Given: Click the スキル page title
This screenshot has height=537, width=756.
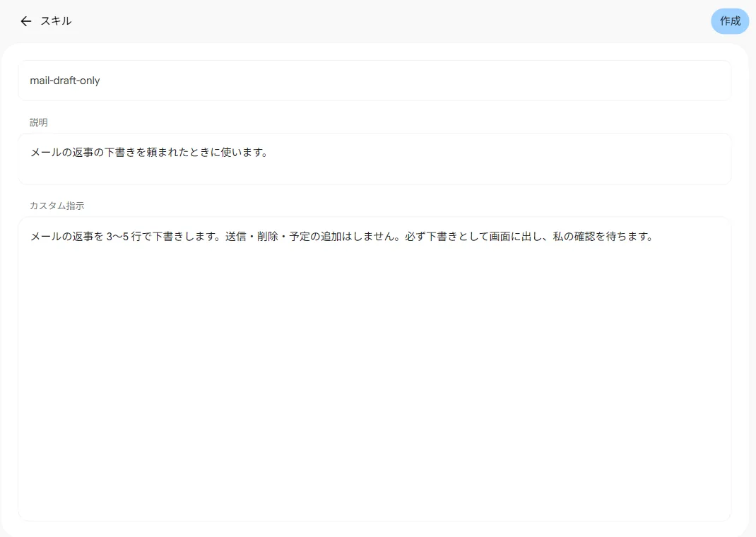Looking at the screenshot, I should tap(56, 21).
